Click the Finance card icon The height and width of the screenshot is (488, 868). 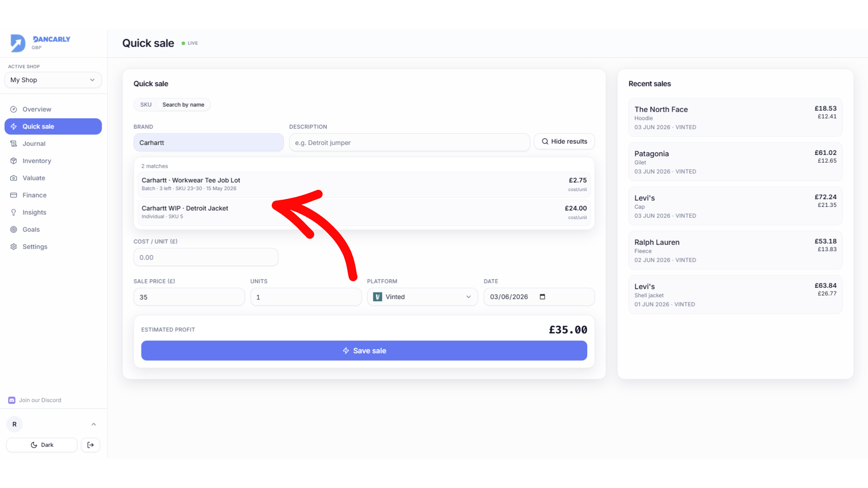pos(14,195)
